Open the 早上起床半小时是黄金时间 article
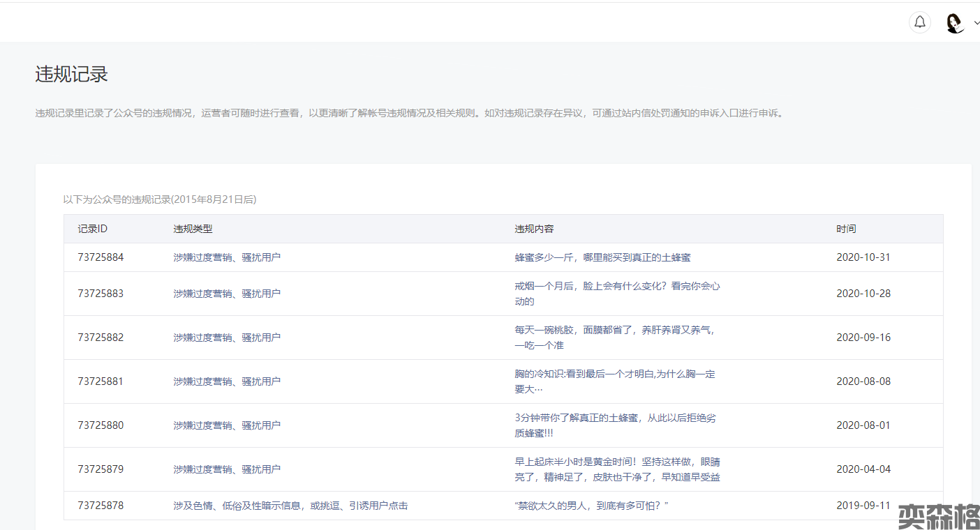Viewport: 980px width, 530px height. click(x=617, y=469)
